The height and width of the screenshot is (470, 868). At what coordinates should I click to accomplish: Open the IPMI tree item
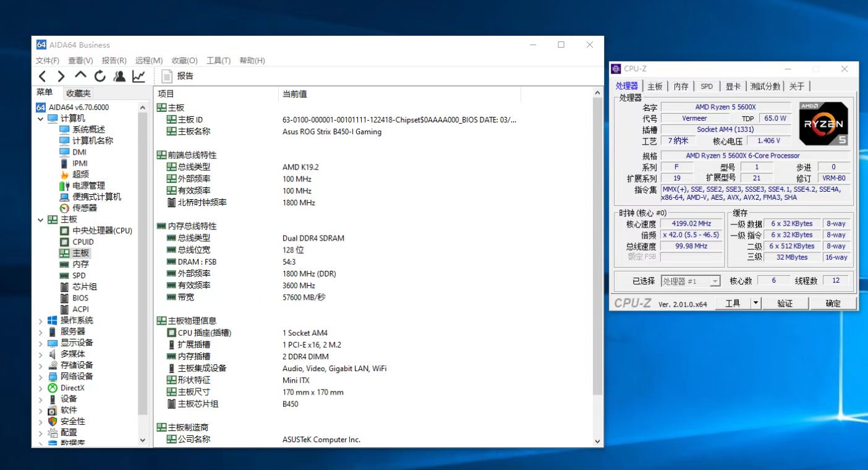(x=80, y=163)
